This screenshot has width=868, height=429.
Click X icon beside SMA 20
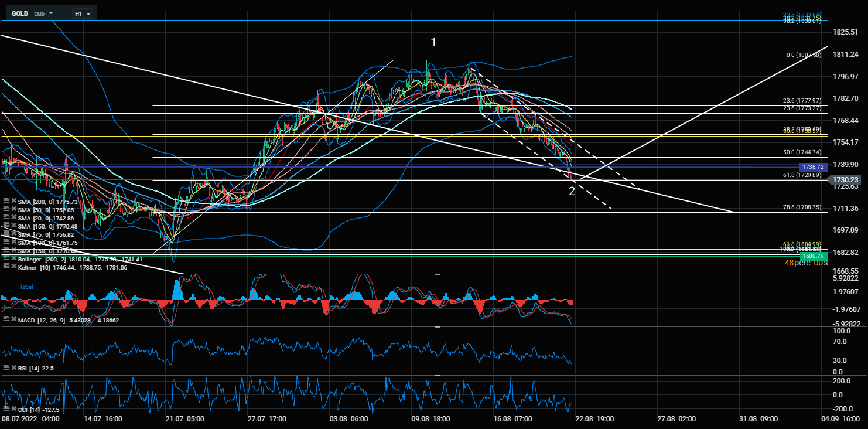click(x=13, y=218)
